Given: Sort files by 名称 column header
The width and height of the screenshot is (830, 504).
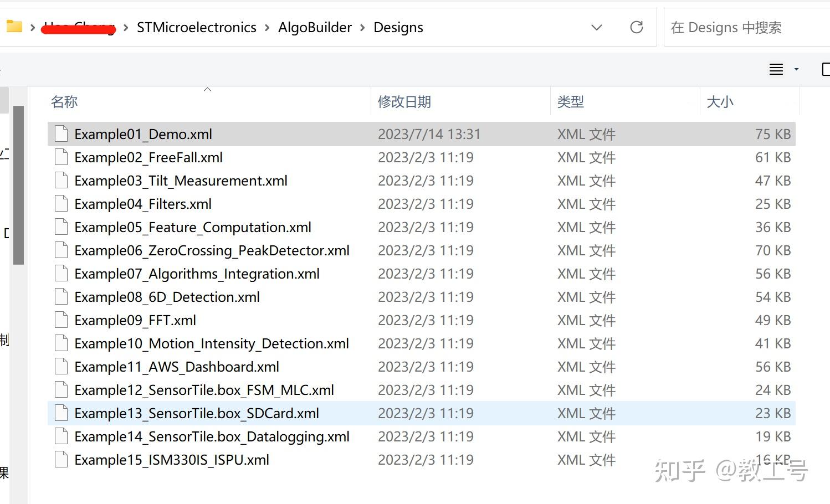Looking at the screenshot, I should (x=64, y=102).
